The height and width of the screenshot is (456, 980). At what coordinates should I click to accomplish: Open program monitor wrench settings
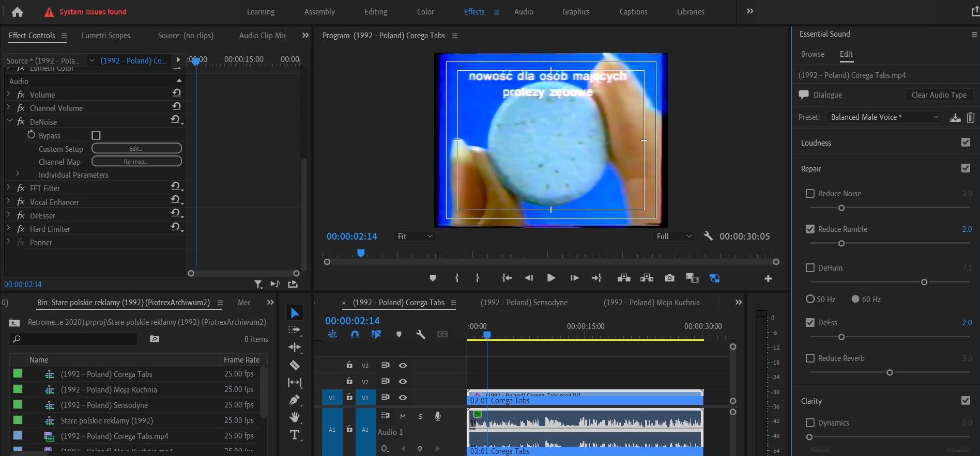point(708,236)
